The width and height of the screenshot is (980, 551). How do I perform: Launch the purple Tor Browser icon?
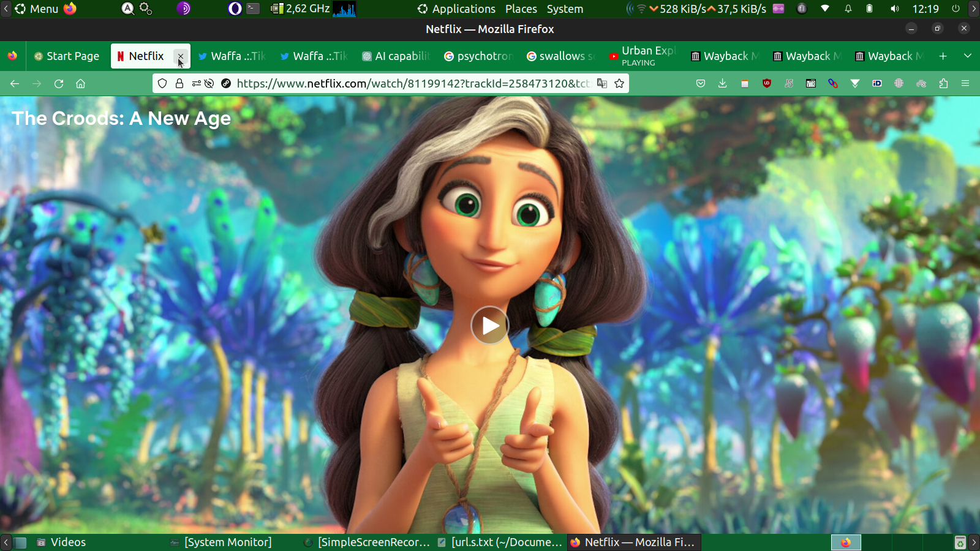[x=183, y=9]
